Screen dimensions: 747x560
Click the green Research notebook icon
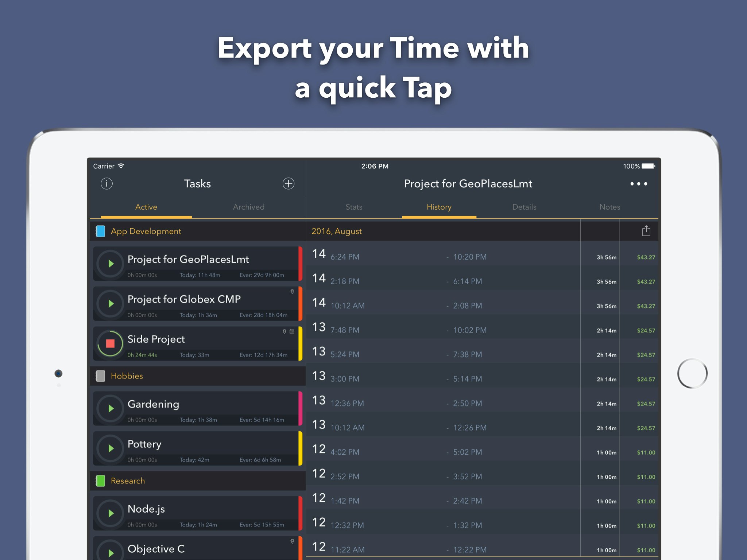point(100,481)
